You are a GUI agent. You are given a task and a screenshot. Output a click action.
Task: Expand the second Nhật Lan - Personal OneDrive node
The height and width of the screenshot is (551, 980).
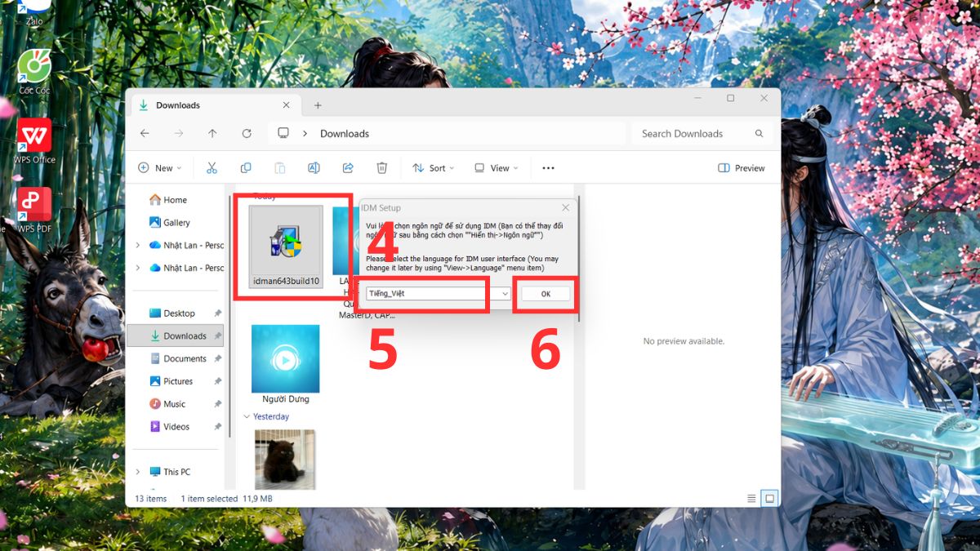point(137,268)
